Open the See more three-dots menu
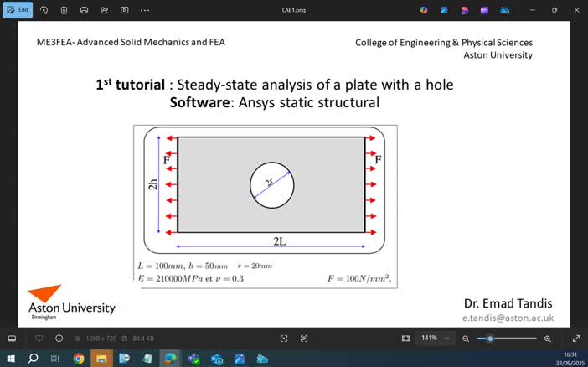 145,10
